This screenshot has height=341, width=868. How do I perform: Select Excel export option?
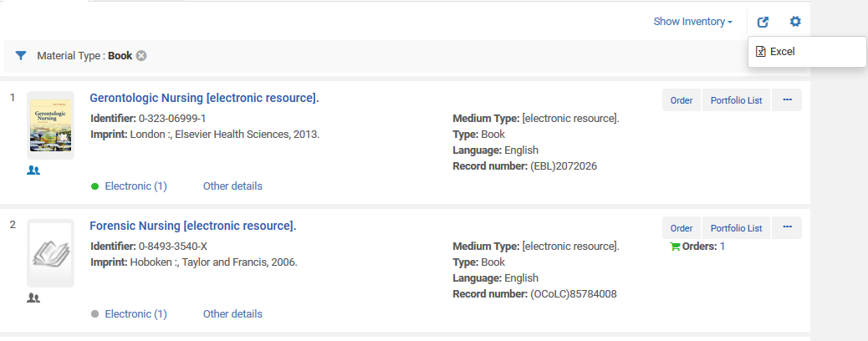coord(782,52)
